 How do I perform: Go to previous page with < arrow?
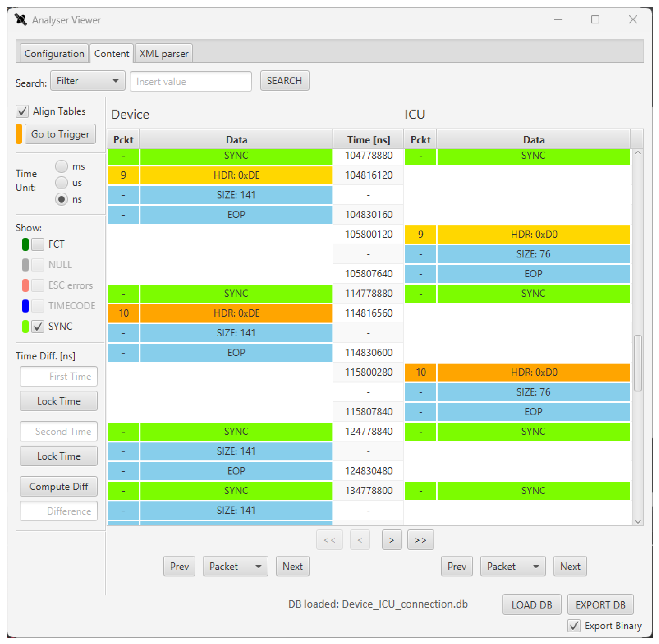tap(360, 540)
